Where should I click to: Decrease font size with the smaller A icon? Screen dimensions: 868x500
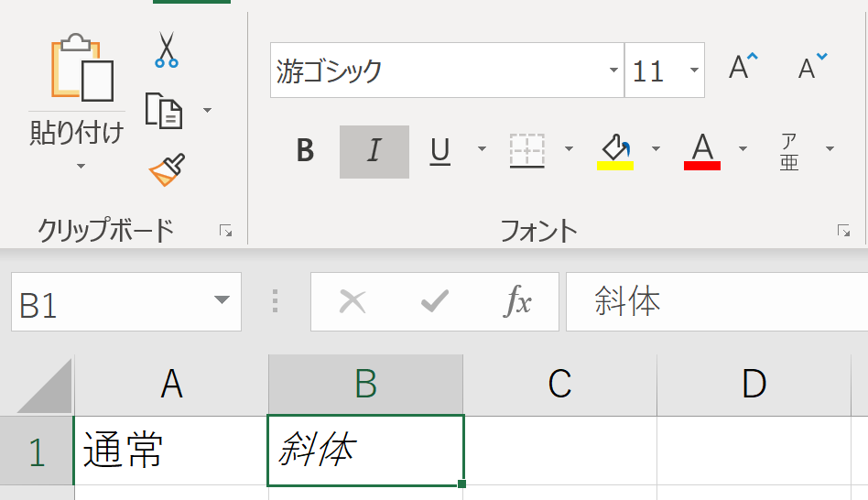pyautogui.click(x=812, y=67)
